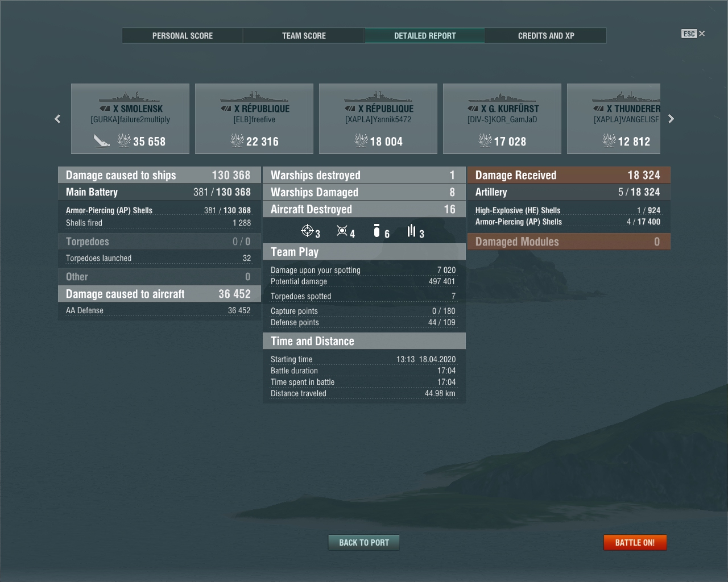Click the Back to Port button
This screenshot has height=582, width=728.
[364, 543]
